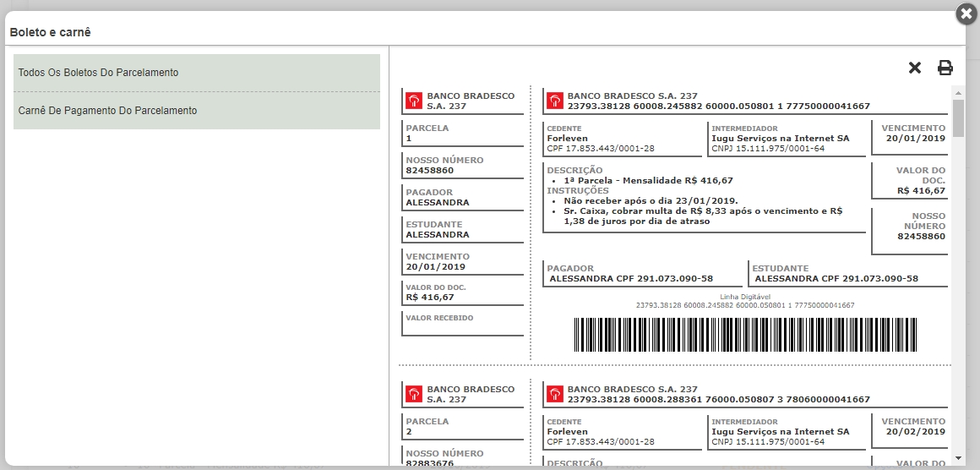Click vencimento date 20/02/2019
Viewport: 980px width, 470px height.
click(916, 431)
